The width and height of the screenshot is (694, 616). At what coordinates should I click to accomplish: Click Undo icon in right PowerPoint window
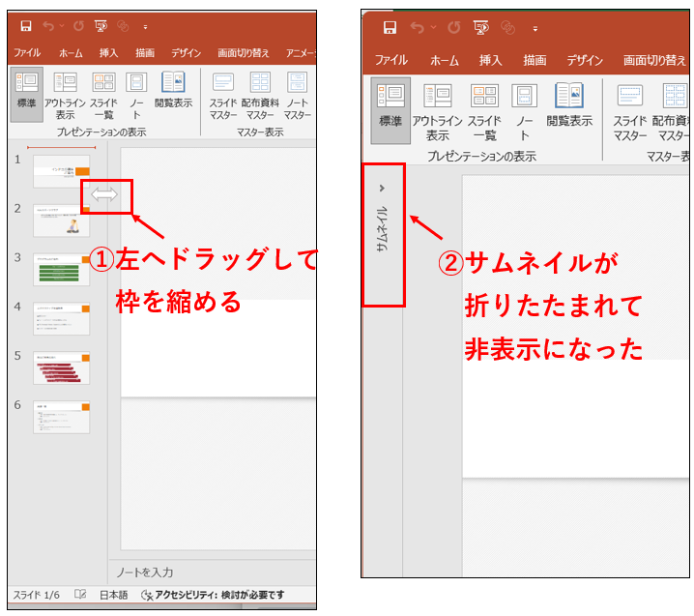click(417, 28)
